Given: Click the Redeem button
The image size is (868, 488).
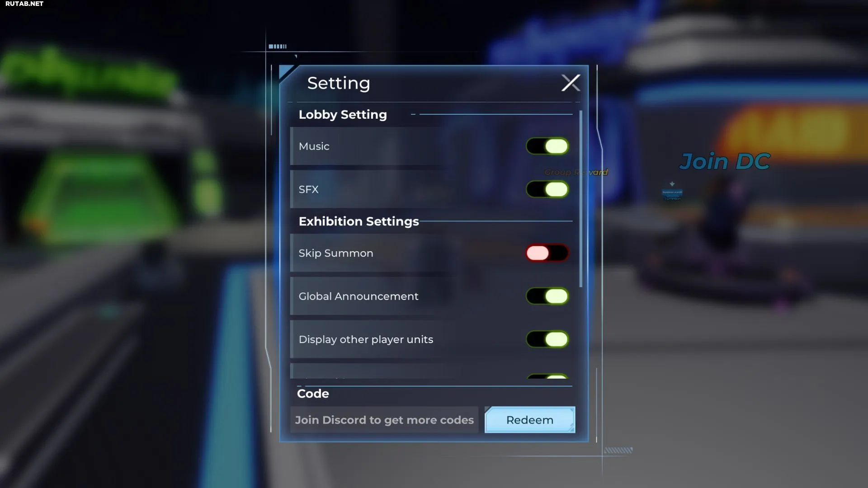Looking at the screenshot, I should 529,420.
